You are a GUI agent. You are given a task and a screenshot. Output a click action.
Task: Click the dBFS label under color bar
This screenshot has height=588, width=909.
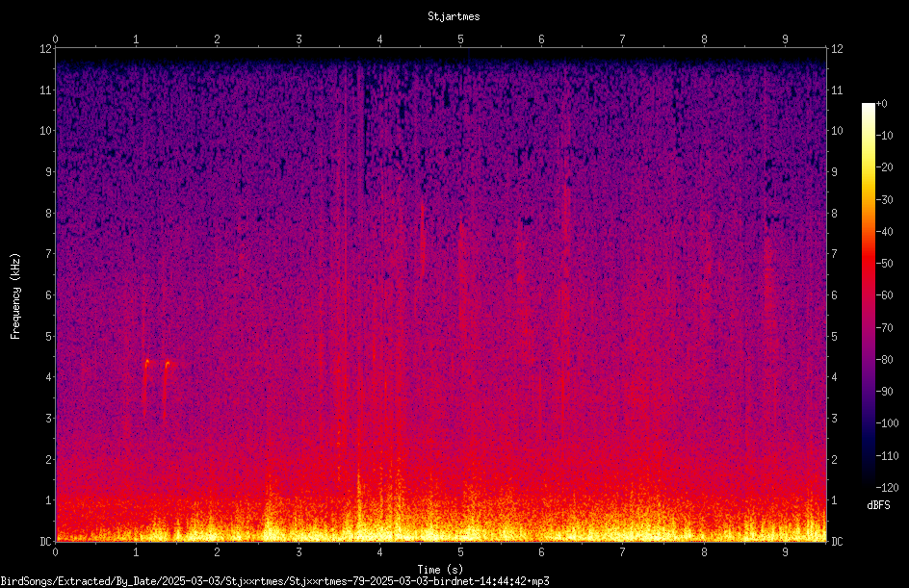pos(878,505)
